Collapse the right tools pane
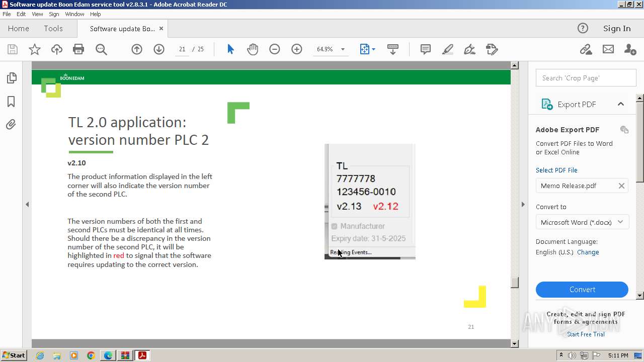644x362 pixels. point(523,204)
